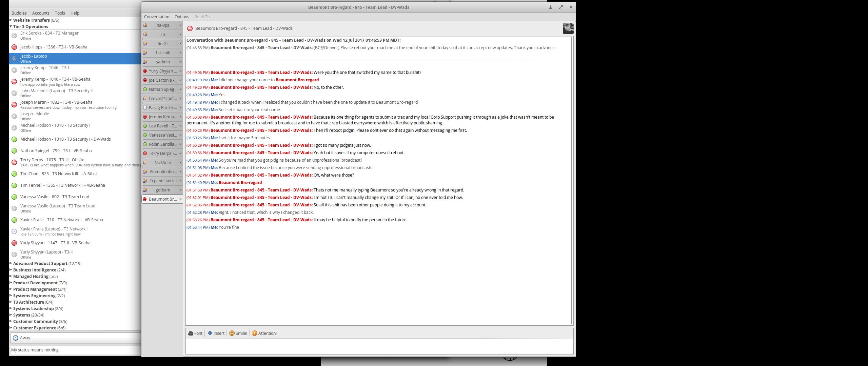Close the ha-vps conversation tab

click(x=180, y=25)
